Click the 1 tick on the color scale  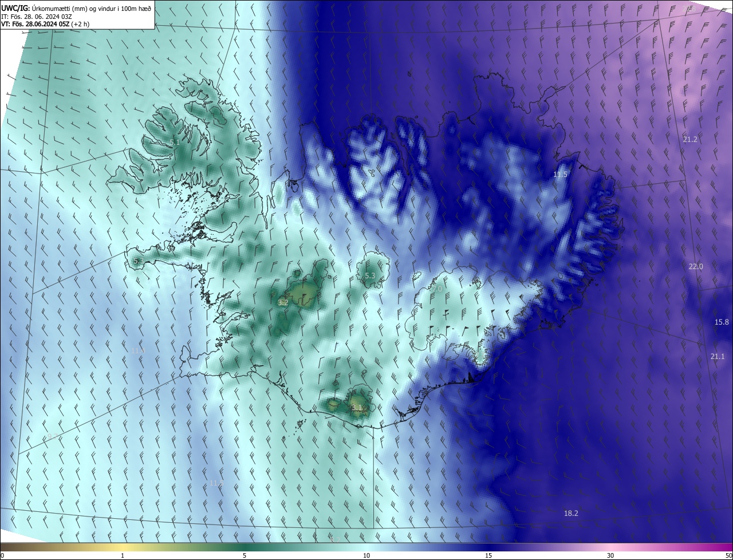[x=123, y=555]
